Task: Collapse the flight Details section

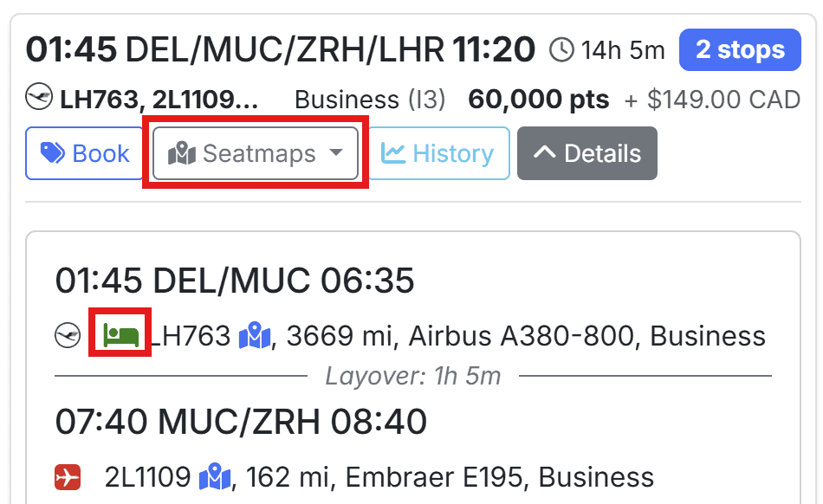Action: 586,154
